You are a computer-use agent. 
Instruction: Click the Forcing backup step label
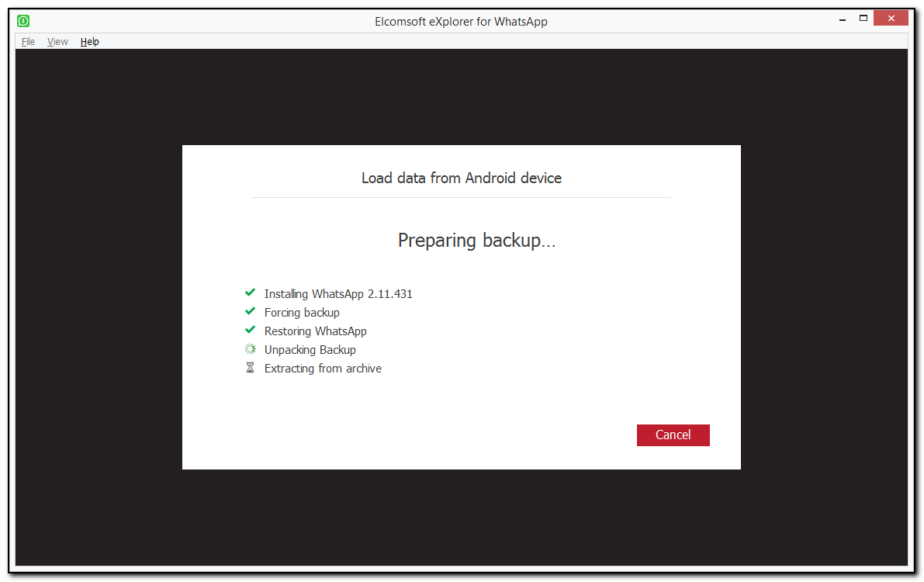click(x=302, y=312)
